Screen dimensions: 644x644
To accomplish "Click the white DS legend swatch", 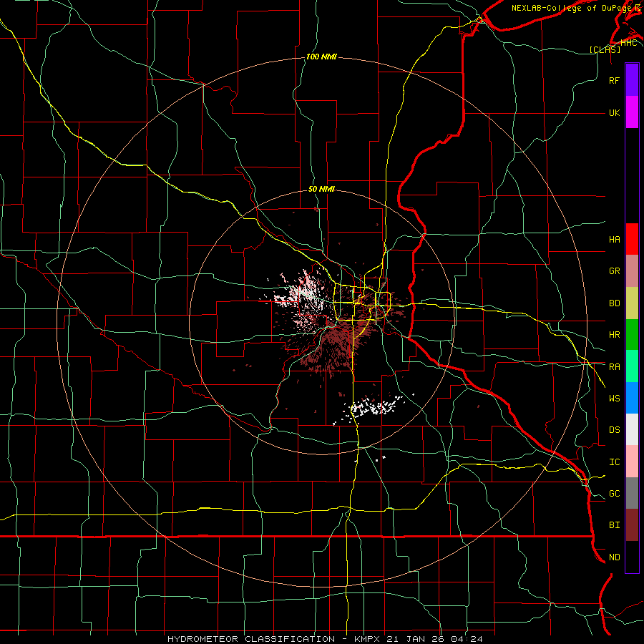I will click(x=632, y=429).
